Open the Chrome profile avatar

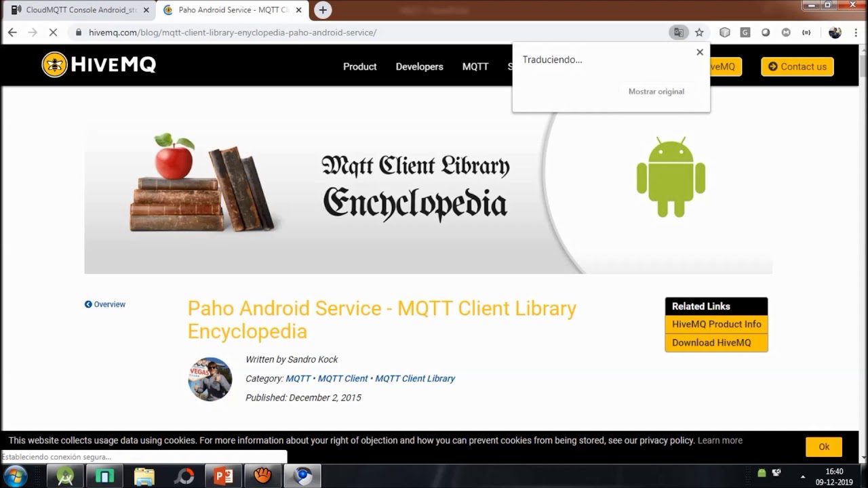(835, 32)
